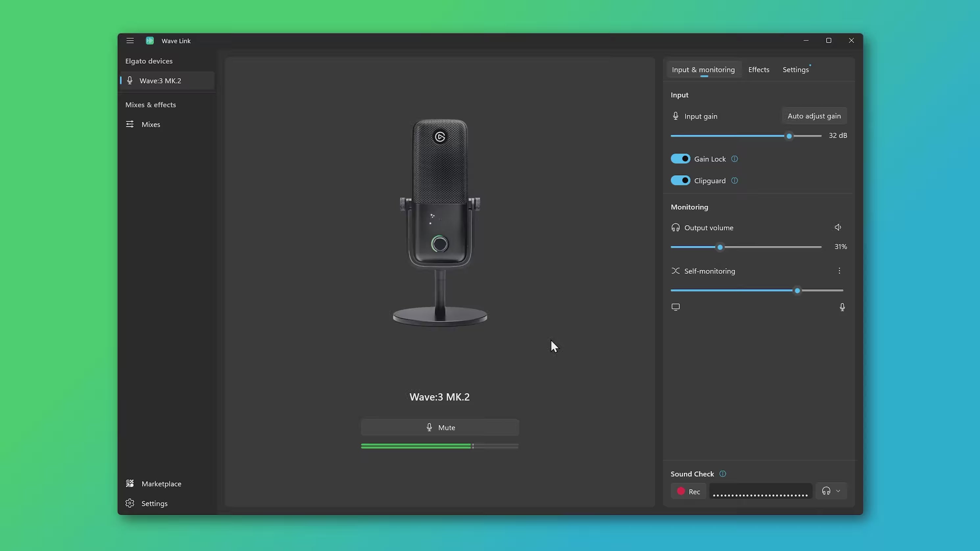The height and width of the screenshot is (551, 980).
Task: Click the Wave Link app logo icon
Action: (150, 41)
